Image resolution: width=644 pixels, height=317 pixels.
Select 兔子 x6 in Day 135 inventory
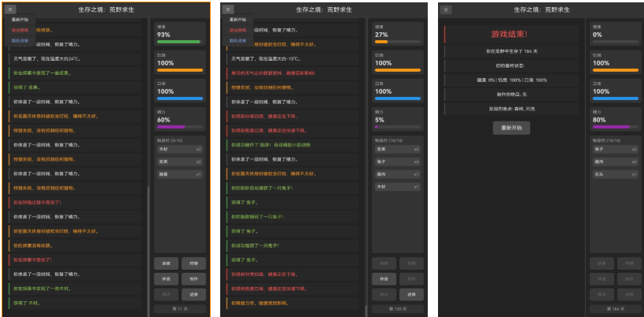[x=398, y=162]
